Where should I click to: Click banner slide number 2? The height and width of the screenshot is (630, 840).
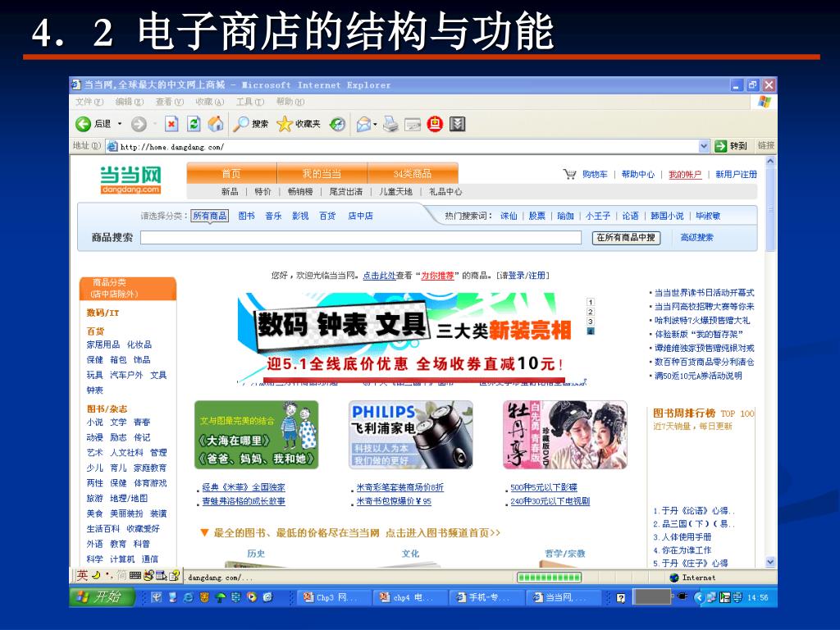click(591, 312)
